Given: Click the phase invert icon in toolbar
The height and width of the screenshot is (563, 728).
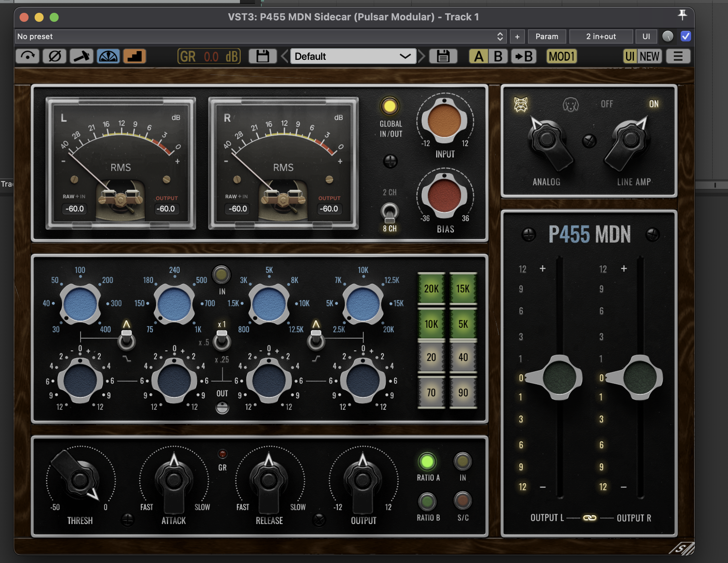Looking at the screenshot, I should click(55, 56).
